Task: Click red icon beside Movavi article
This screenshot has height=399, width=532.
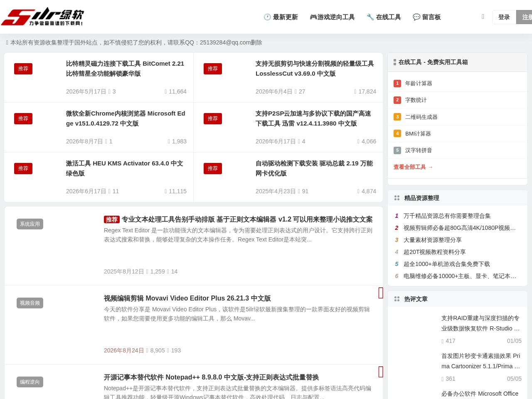Action: [x=381, y=293]
